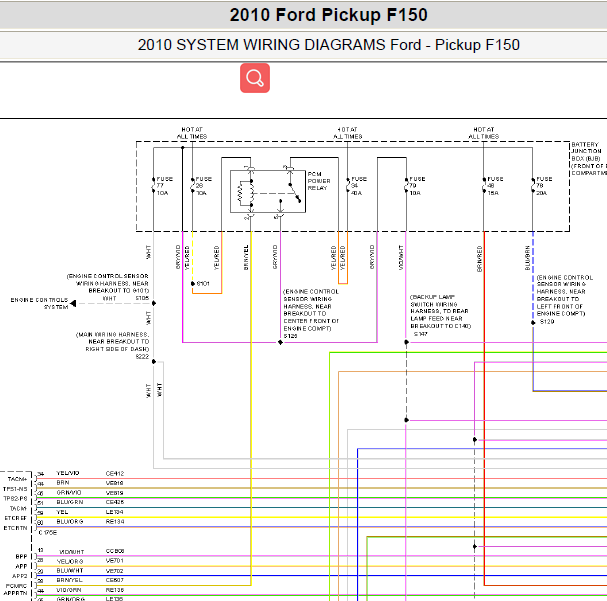The width and height of the screenshot is (607, 601).
Task: Click the 'BLU/GRN' wire color label
Action: pos(70,502)
